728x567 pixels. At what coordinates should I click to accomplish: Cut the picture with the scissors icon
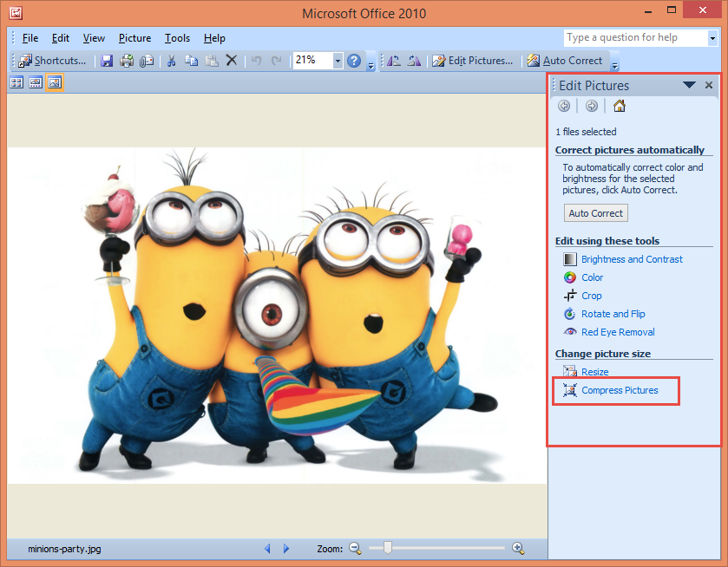tap(171, 61)
